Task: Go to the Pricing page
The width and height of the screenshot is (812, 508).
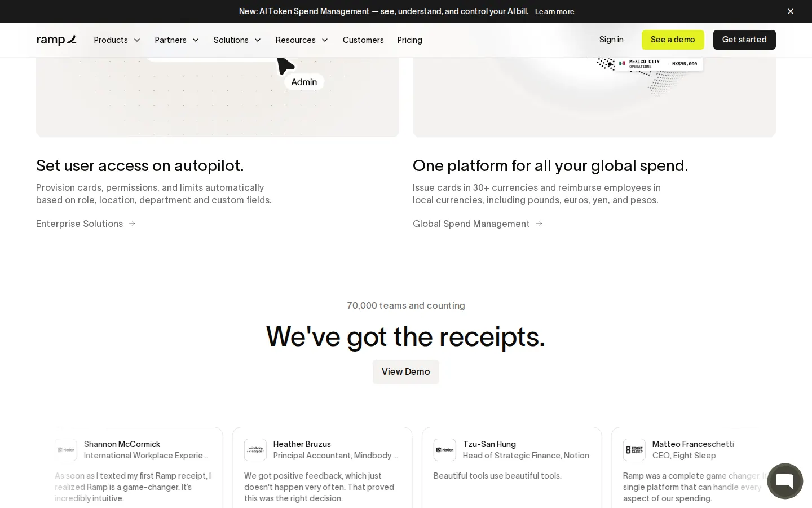Action: [409, 40]
